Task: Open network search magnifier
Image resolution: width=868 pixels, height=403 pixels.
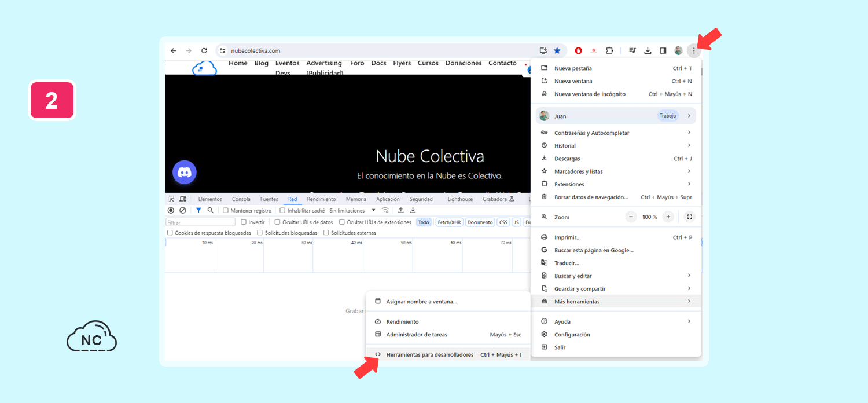Action: [x=211, y=210]
